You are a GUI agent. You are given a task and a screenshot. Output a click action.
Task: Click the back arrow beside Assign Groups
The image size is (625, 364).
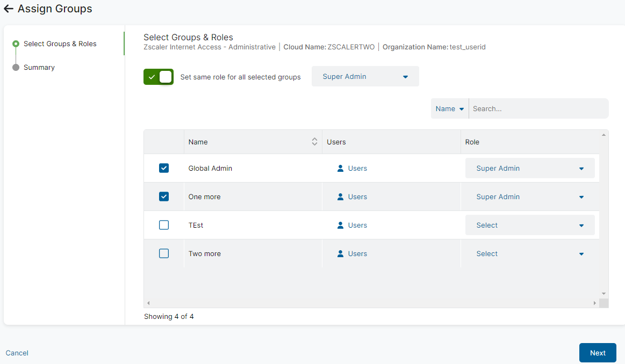(8, 9)
